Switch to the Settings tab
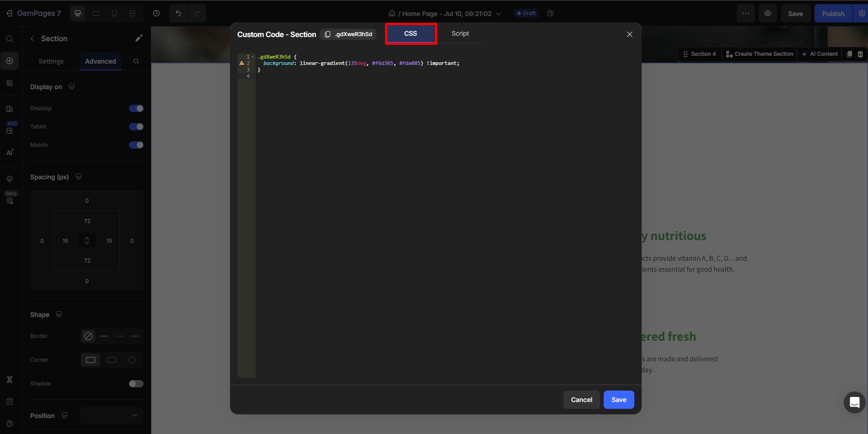Screen dimensions: 868x434 coord(51,61)
